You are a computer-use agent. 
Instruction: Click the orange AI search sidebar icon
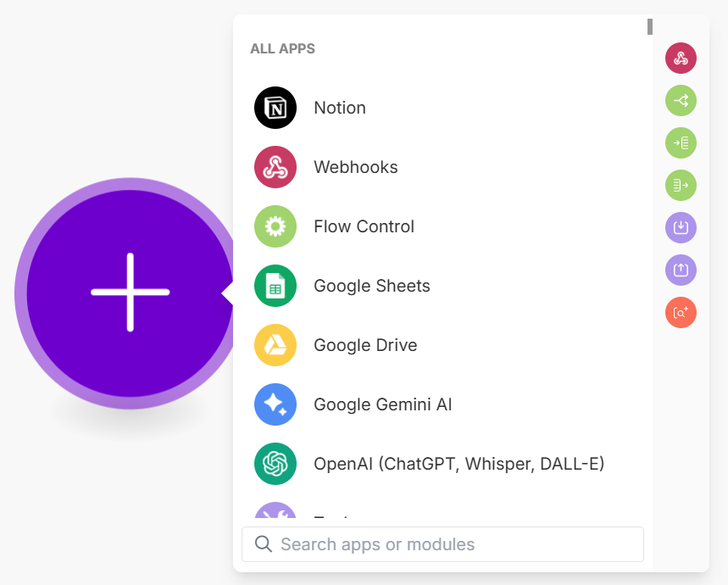click(681, 313)
